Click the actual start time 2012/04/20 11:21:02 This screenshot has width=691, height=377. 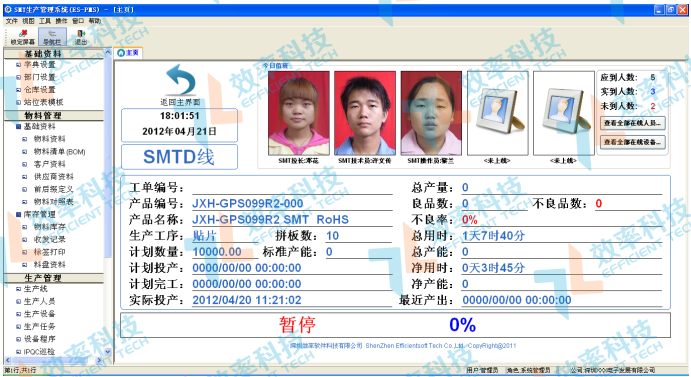[247, 300]
